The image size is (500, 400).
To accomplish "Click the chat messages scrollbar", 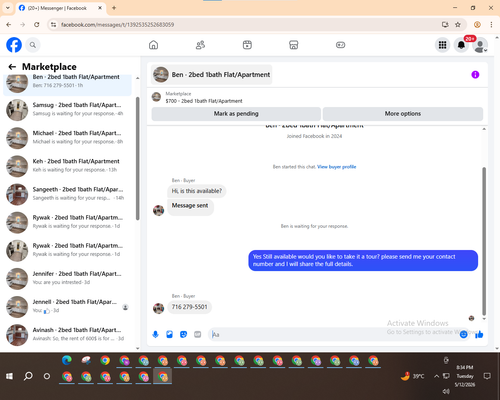I will tap(484, 241).
